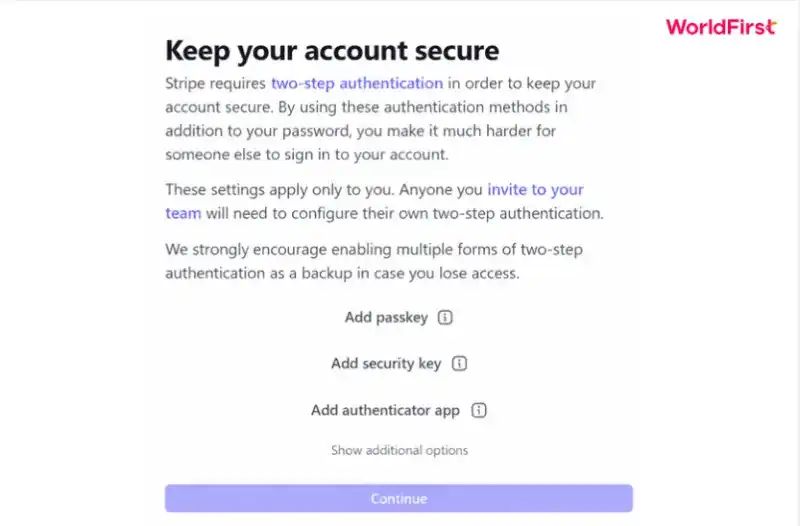
Task: Click the WorldFirst logo
Action: [721, 27]
